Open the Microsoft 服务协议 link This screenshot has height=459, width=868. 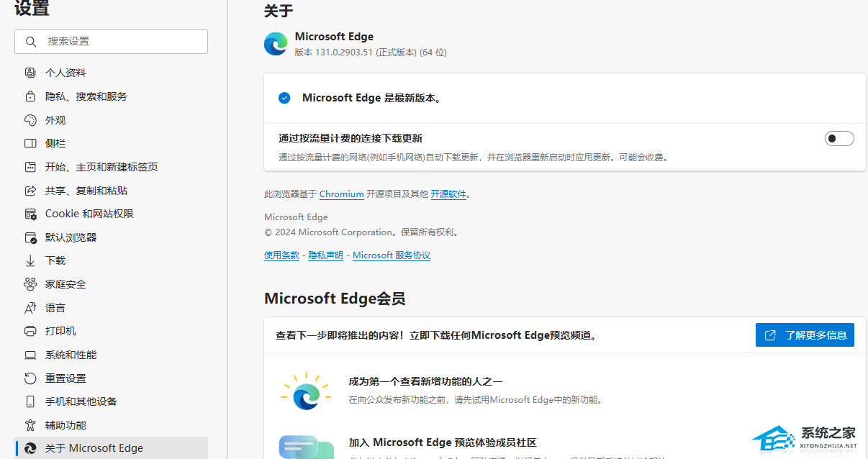click(391, 255)
